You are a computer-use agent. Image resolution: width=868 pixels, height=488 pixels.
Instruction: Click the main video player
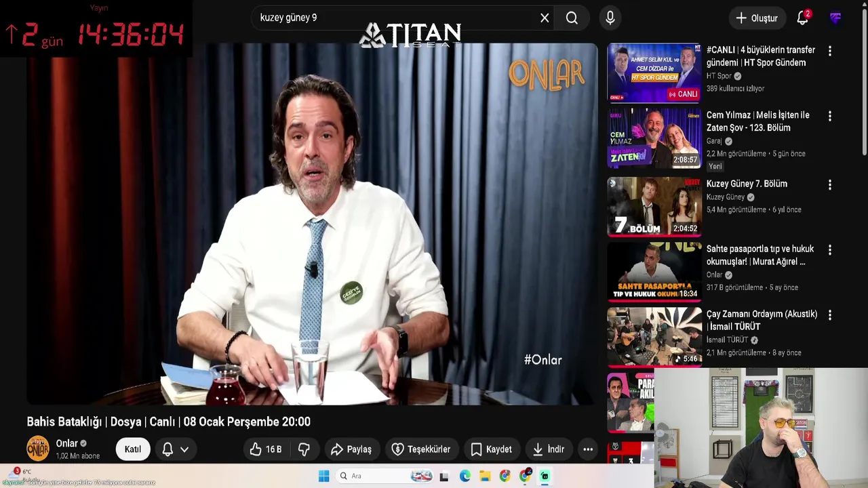coord(312,224)
